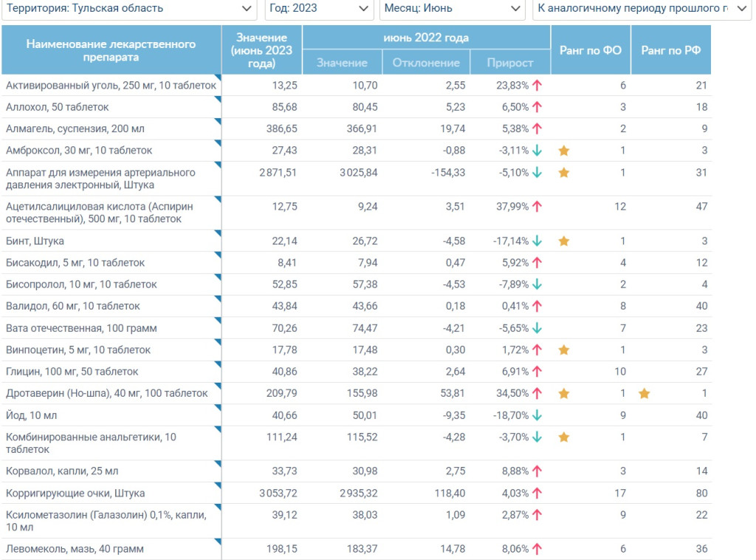Click the gold star in Винпоцетин row
This screenshot has height=560, width=756.
564,350
